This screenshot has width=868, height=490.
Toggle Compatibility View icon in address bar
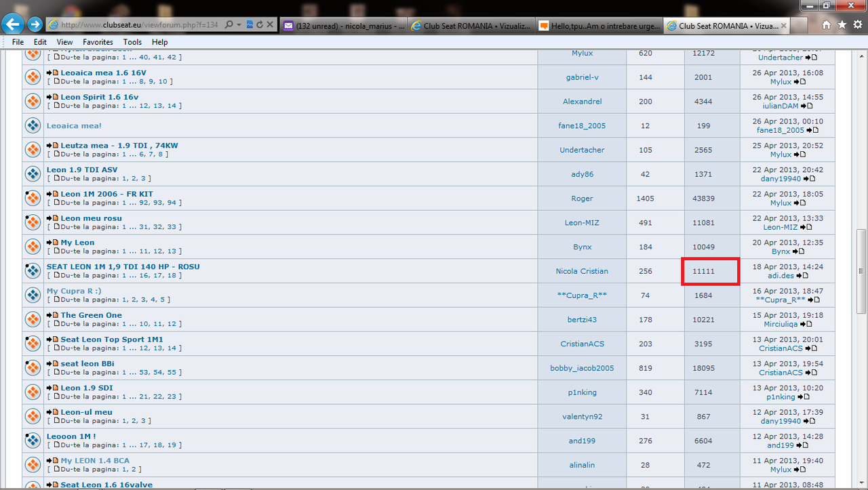point(250,24)
